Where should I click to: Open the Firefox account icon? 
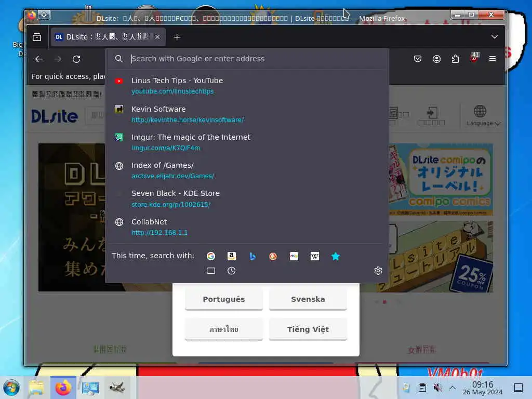click(436, 59)
